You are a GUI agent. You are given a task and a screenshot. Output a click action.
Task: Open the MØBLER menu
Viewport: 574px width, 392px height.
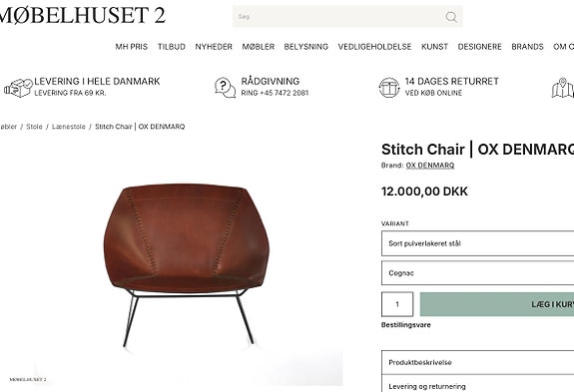click(259, 47)
